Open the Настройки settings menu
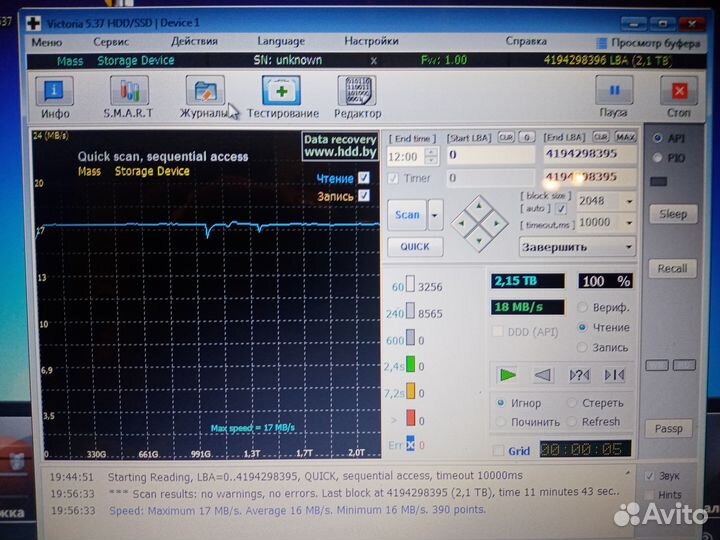Viewport: 720px width, 540px height. [x=371, y=41]
